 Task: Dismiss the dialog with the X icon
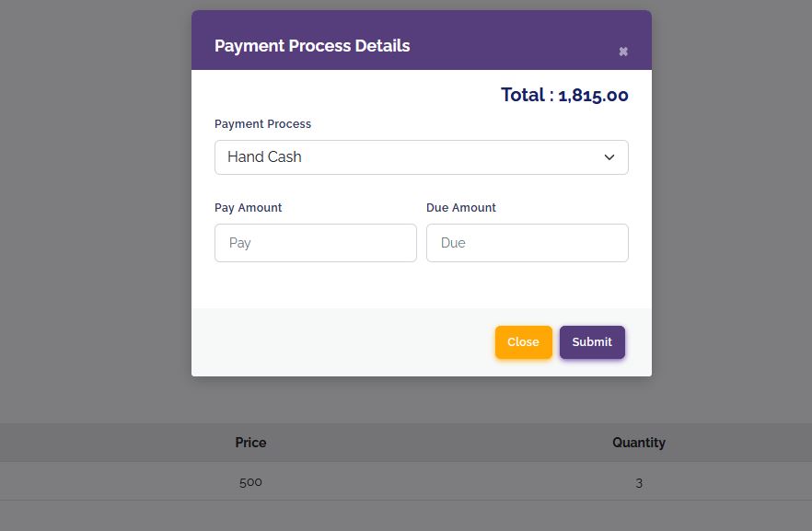[x=623, y=52]
